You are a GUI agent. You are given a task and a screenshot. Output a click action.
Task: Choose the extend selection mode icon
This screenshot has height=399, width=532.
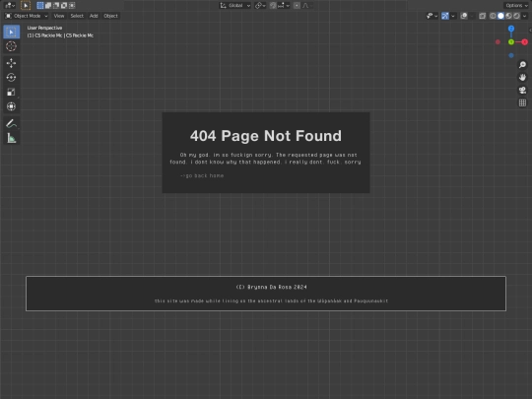48,6
